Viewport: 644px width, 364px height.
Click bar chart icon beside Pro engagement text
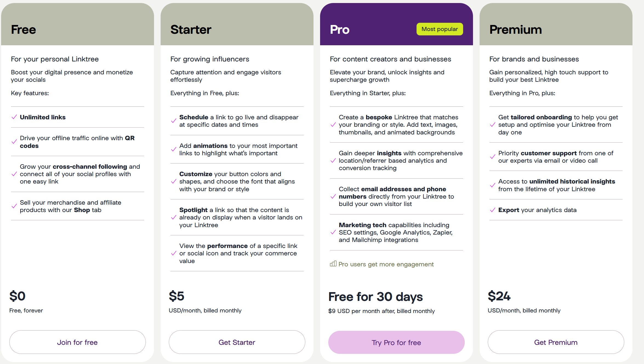[333, 264]
